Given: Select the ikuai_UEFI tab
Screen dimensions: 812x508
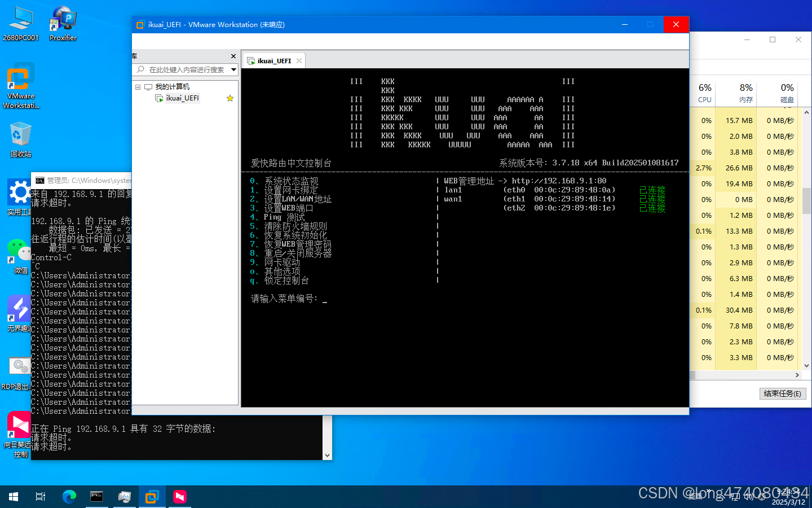Looking at the screenshot, I should point(274,61).
